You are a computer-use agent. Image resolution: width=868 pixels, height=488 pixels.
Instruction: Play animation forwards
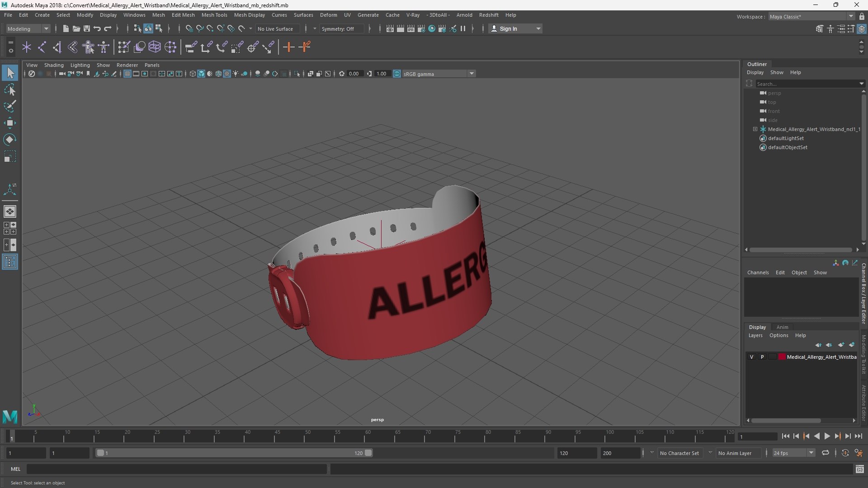[827, 436]
